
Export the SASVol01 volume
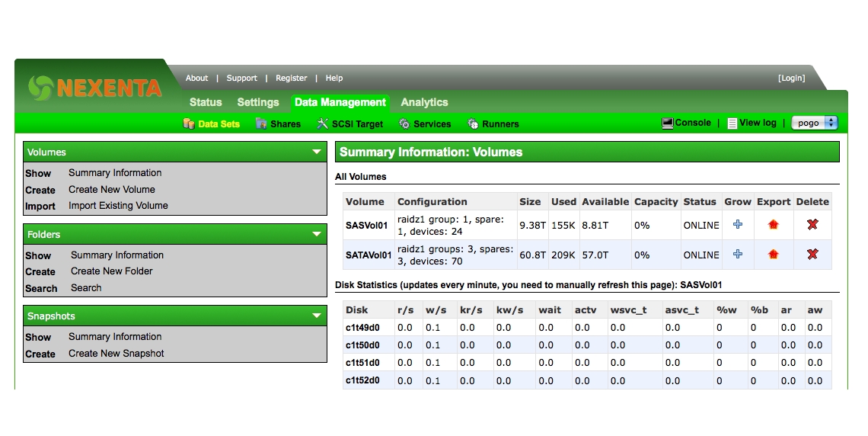(x=774, y=224)
